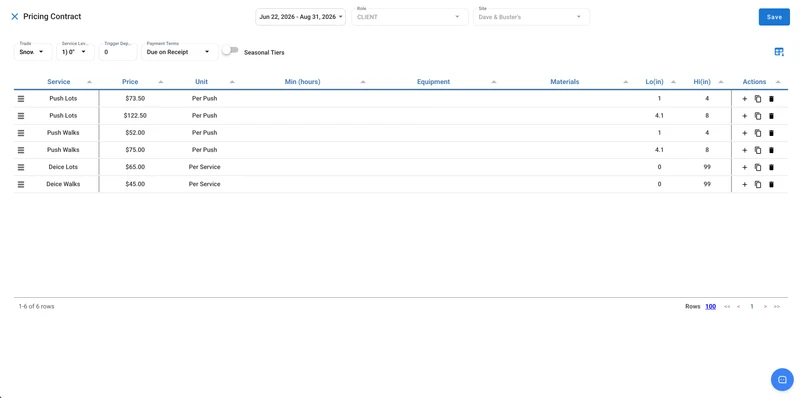Screen dimensions: 800x398
Task: Click the Lo(in) column sort arrow
Action: (673, 82)
